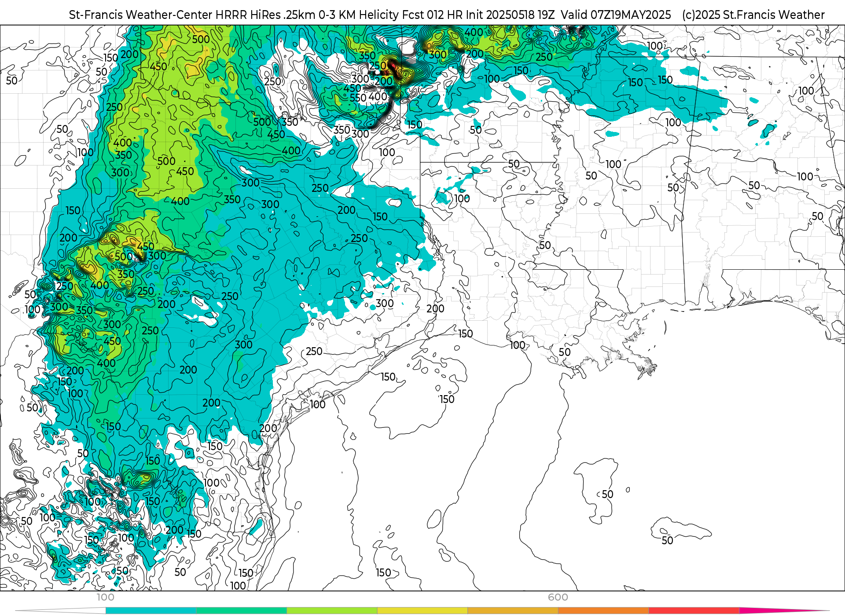Click the dark green color scale segment
The height and width of the screenshot is (616, 845).
click(242, 610)
